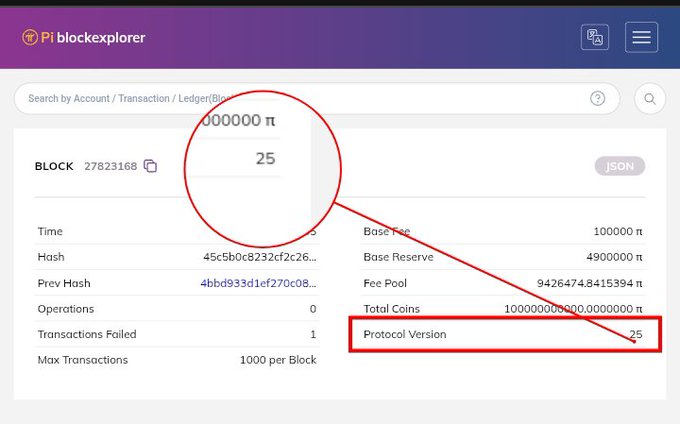The width and height of the screenshot is (680, 424).
Task: Click the Operations label
Action: pyautogui.click(x=66, y=309)
